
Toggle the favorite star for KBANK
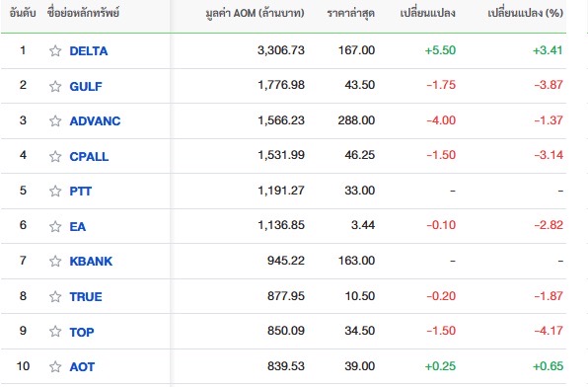[x=55, y=261]
